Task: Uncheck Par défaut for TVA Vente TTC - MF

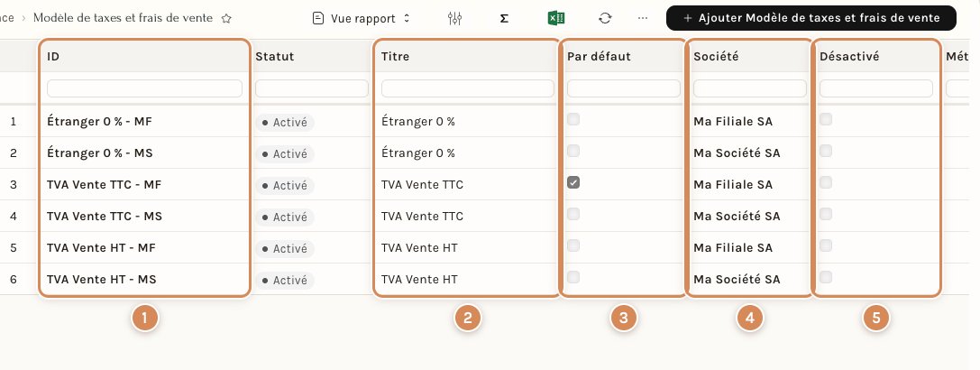Action: [x=573, y=182]
